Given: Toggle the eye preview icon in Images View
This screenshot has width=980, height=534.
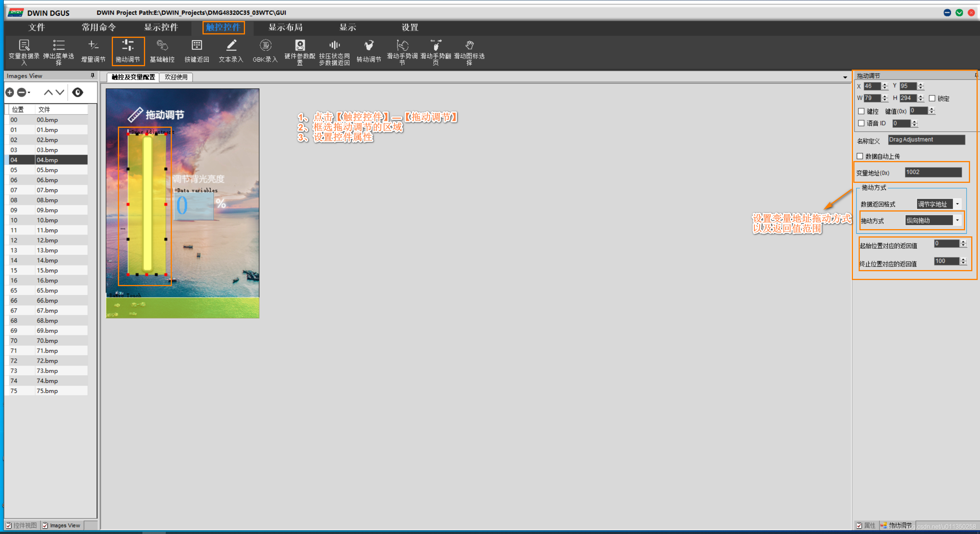Looking at the screenshot, I should point(77,92).
